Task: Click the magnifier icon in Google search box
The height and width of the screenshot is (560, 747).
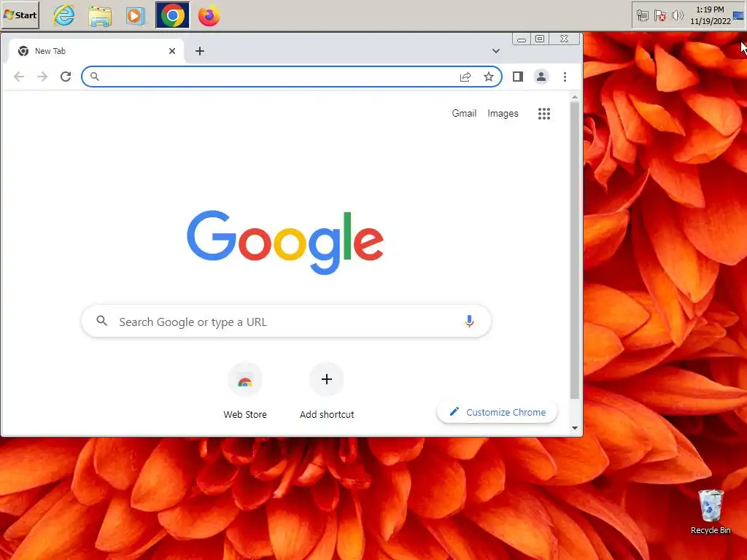Action: 101,321
